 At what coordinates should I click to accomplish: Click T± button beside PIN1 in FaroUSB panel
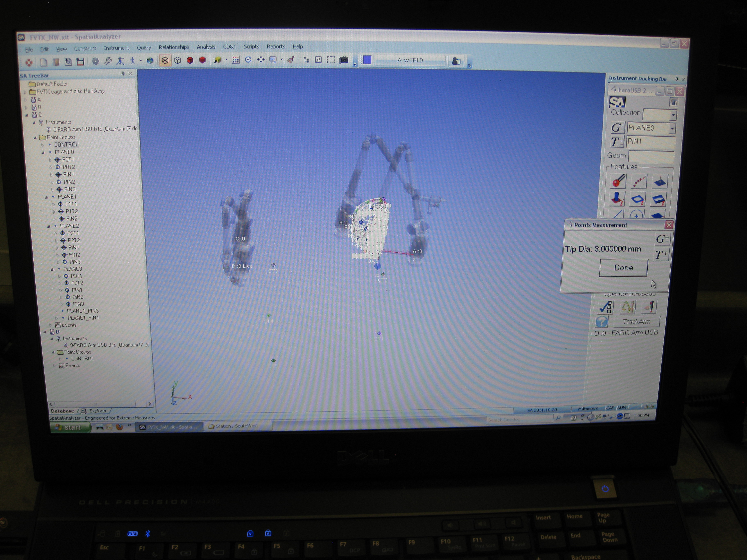(x=617, y=142)
